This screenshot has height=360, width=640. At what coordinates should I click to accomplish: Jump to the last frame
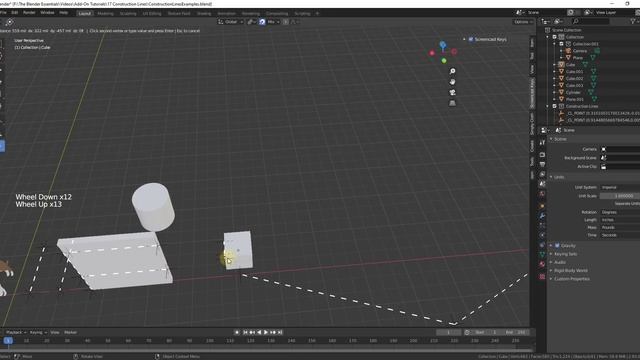(280, 332)
